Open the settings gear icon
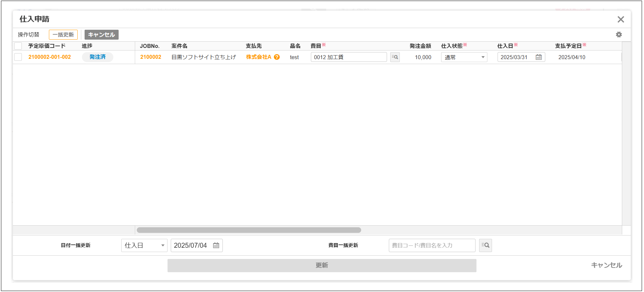Image resolution: width=644 pixels, height=292 pixels. click(619, 35)
